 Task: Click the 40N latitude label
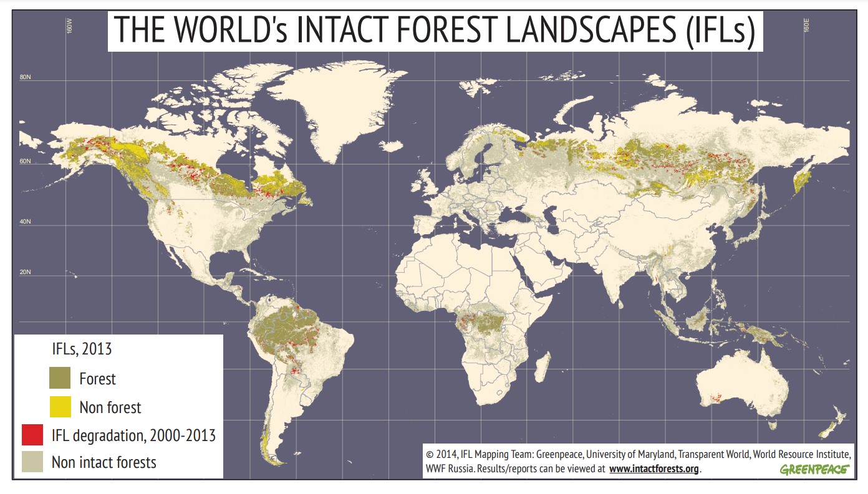(x=26, y=222)
